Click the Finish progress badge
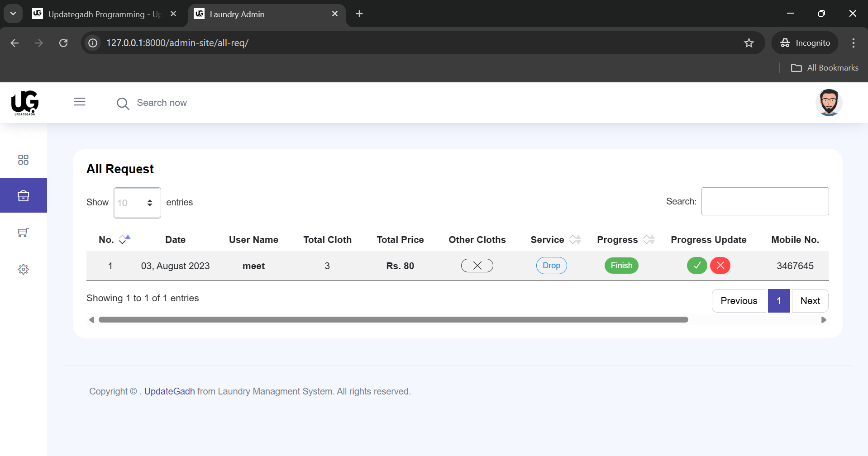 coord(621,266)
